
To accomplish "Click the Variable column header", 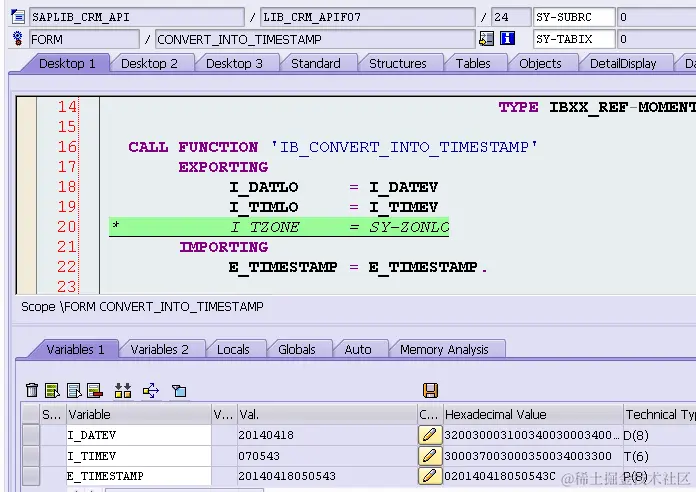I will [x=138, y=414].
